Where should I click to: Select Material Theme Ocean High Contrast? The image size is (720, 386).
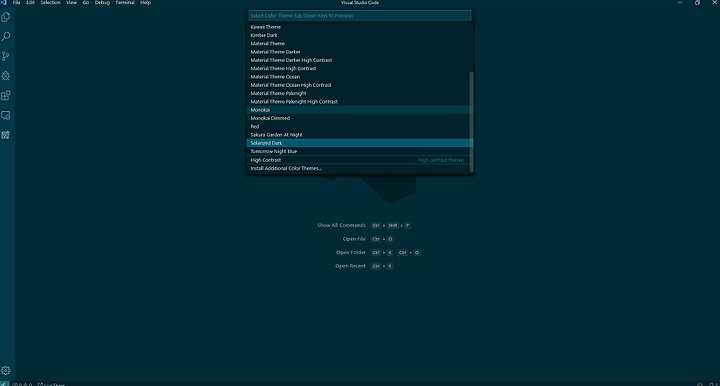tap(360, 85)
